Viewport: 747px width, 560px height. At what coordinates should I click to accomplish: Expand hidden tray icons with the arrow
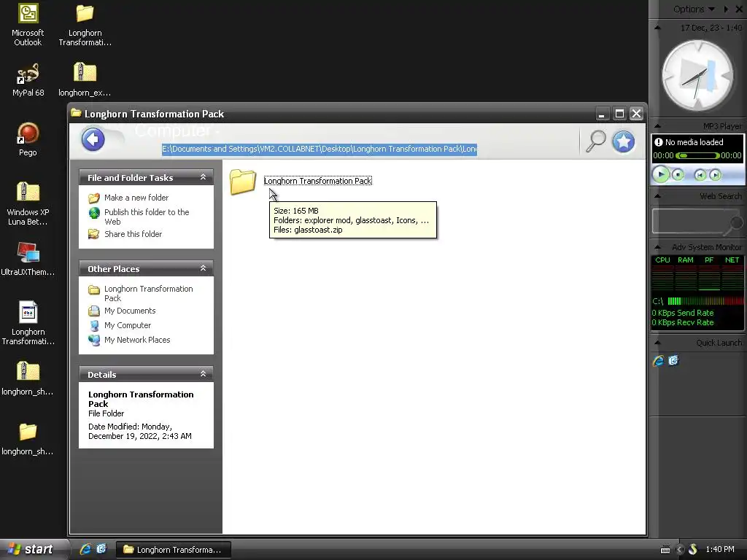pos(680,550)
